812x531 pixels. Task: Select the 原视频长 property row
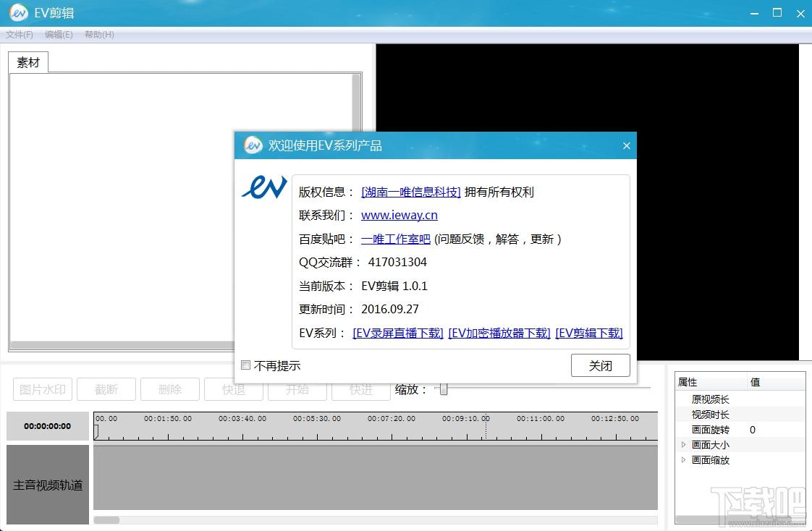(740, 399)
